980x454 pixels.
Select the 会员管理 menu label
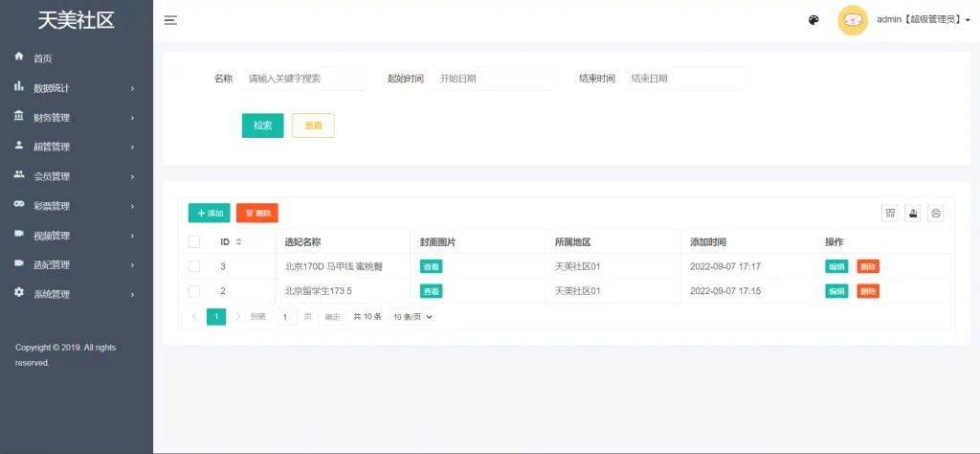[52, 177]
